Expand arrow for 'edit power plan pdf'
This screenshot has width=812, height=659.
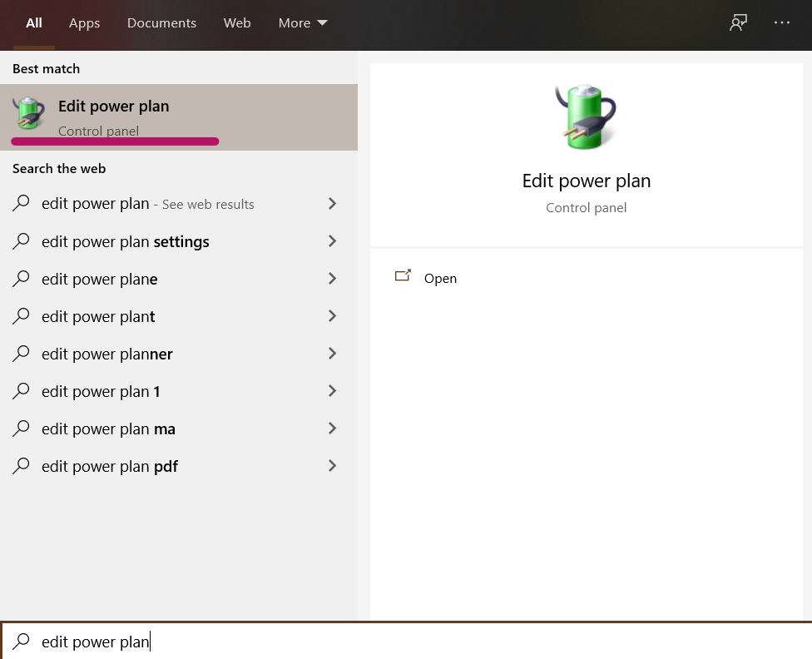point(333,466)
